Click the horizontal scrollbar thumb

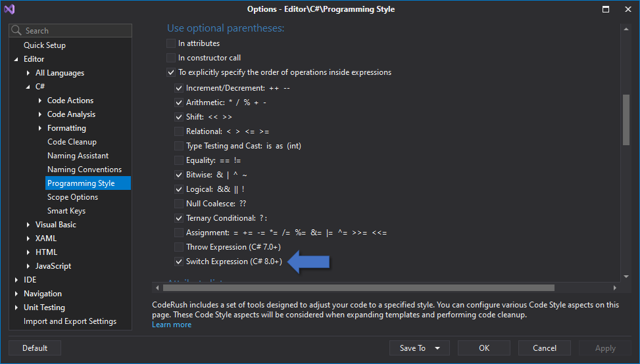click(x=358, y=288)
